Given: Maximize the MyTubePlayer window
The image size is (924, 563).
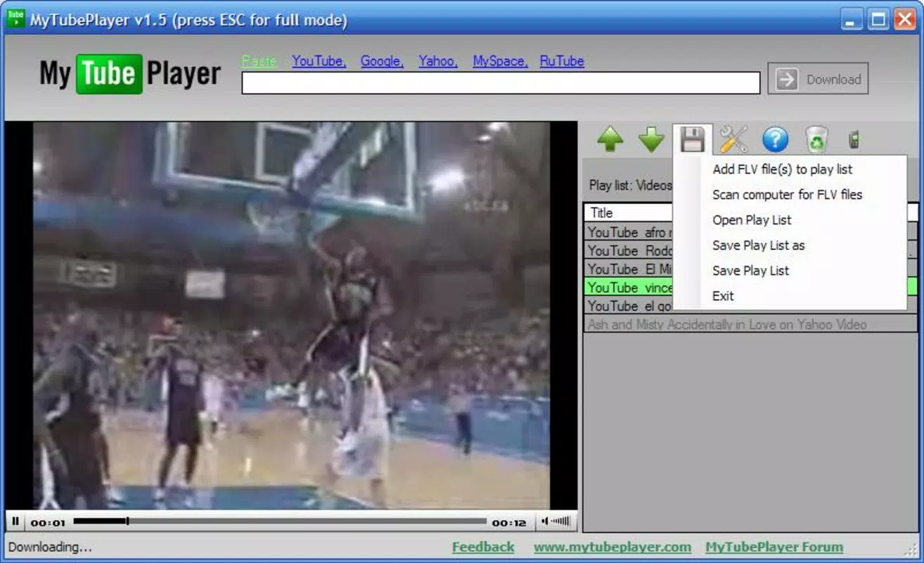Looking at the screenshot, I should point(878,20).
